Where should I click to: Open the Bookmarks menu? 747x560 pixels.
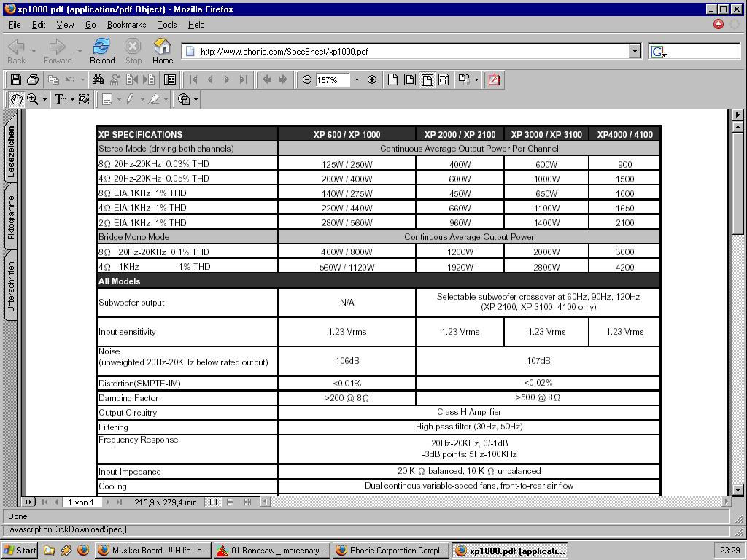click(x=126, y=25)
